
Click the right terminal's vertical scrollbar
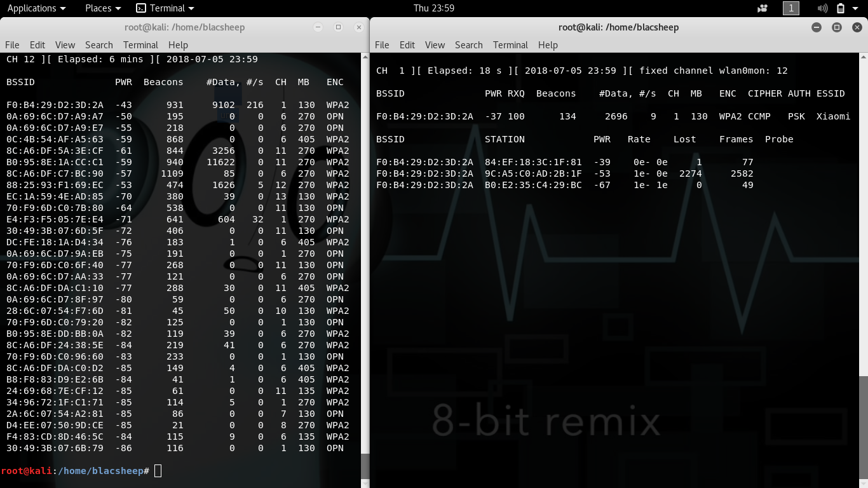pyautogui.click(x=863, y=426)
